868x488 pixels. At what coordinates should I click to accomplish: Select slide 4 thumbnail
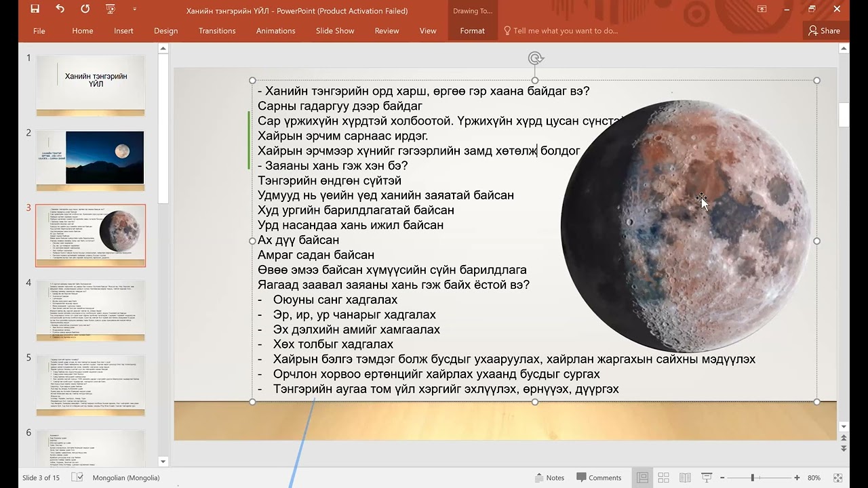click(x=90, y=310)
